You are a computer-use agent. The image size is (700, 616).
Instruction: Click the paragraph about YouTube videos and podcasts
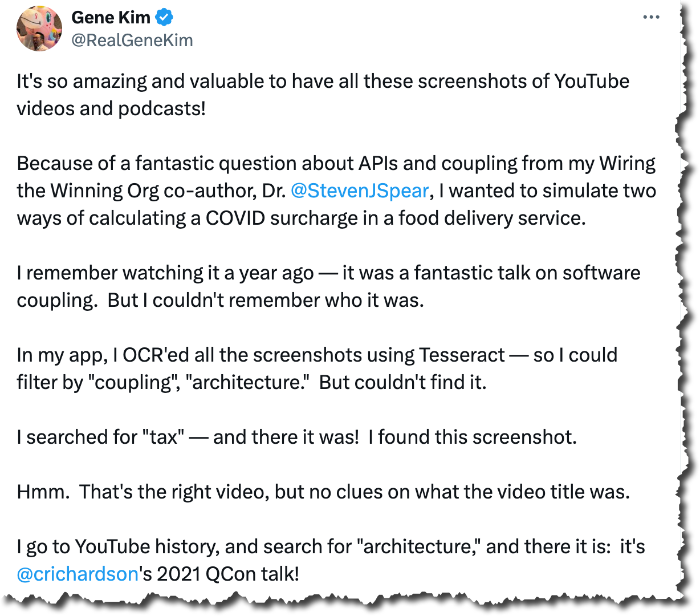323,95
